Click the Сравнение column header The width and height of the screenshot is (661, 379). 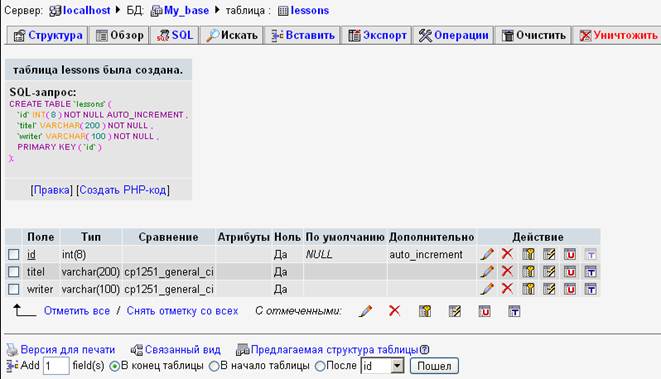click(x=168, y=237)
